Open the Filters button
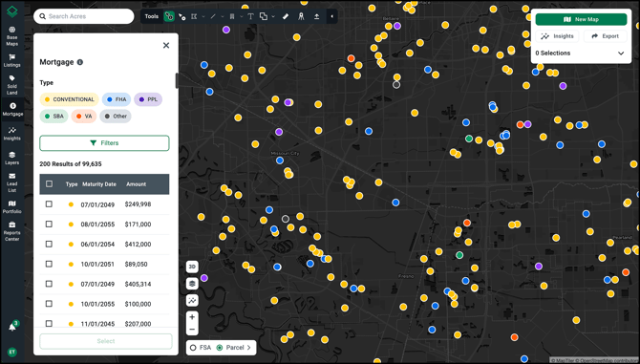 pyautogui.click(x=104, y=143)
